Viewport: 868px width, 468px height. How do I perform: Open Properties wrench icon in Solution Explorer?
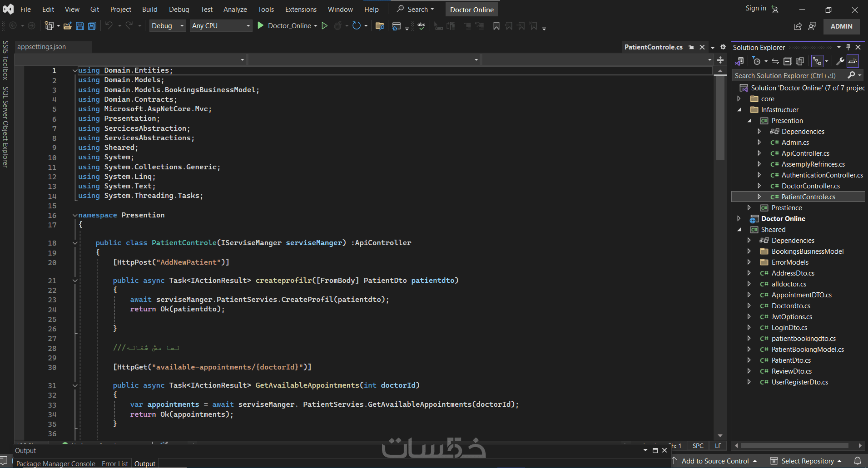pyautogui.click(x=840, y=61)
